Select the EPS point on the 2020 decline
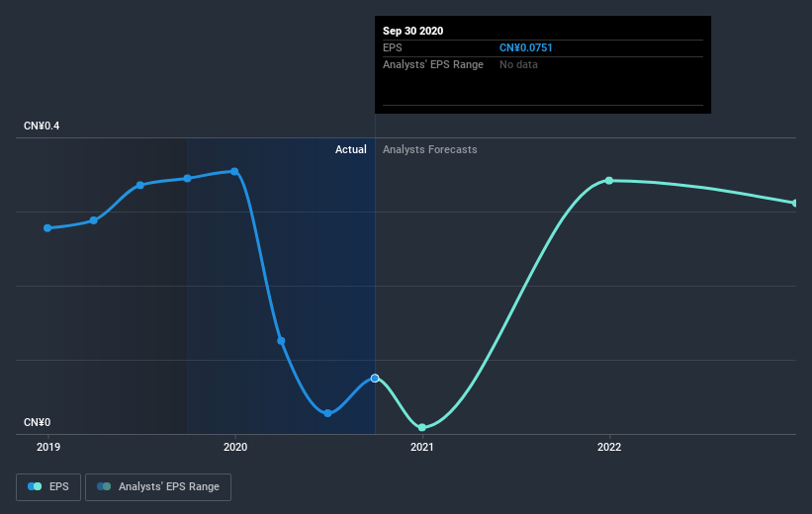The height and width of the screenshot is (514, 812). tap(281, 341)
